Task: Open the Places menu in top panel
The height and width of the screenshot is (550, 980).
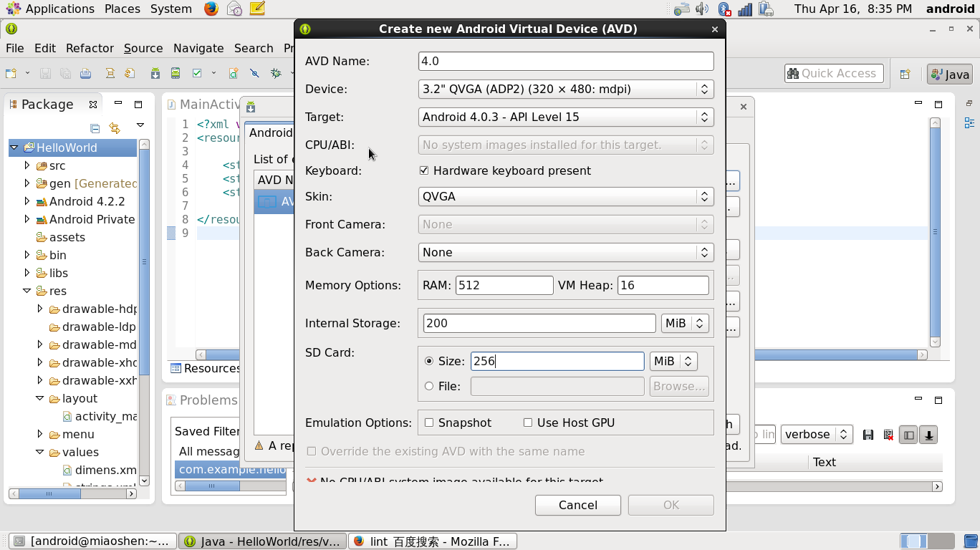Action: [123, 9]
